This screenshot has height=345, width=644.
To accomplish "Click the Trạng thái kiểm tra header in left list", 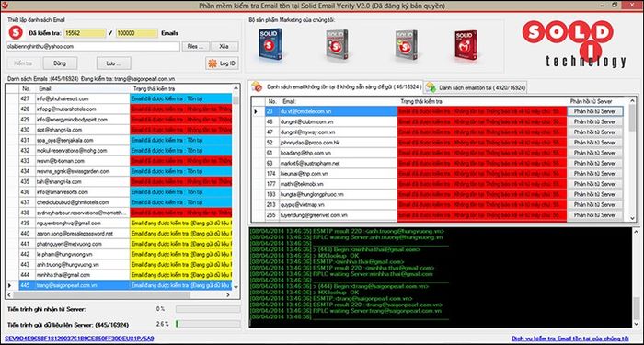I will [180, 88].
